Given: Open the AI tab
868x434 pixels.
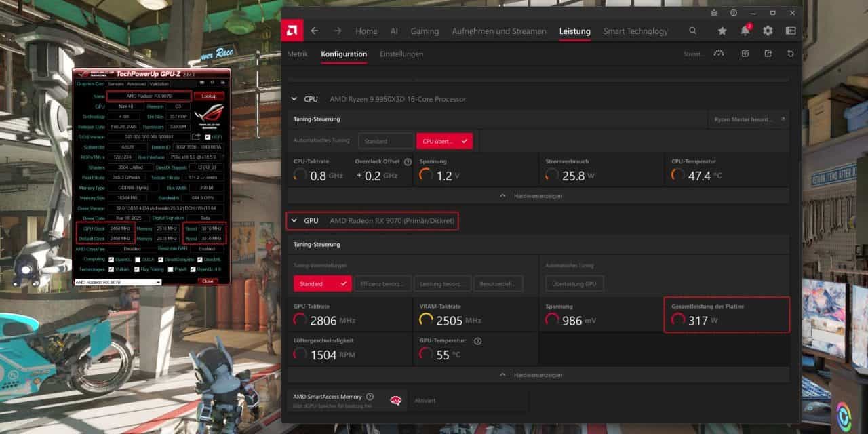Looking at the screenshot, I should pyautogui.click(x=394, y=31).
